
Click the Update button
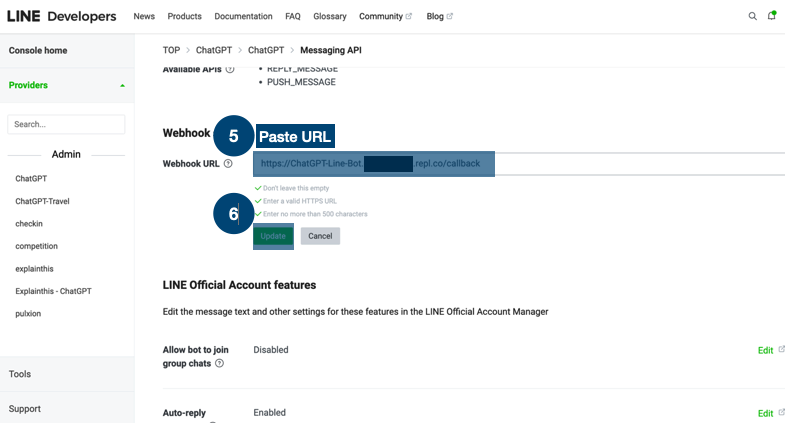click(x=273, y=236)
